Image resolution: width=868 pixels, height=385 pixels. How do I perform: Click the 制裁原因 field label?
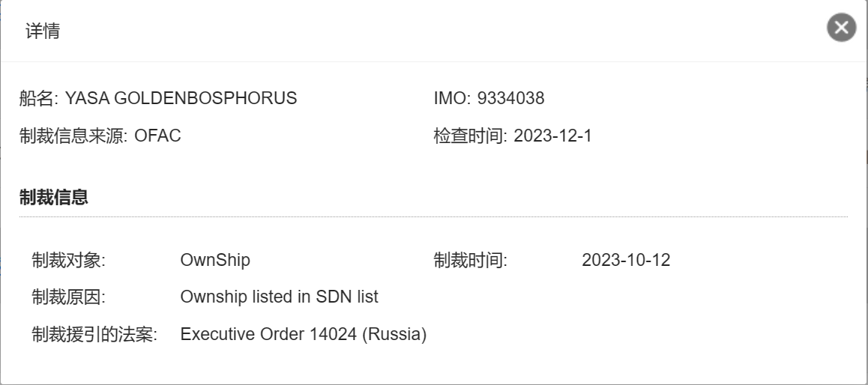pyautogui.click(x=68, y=297)
